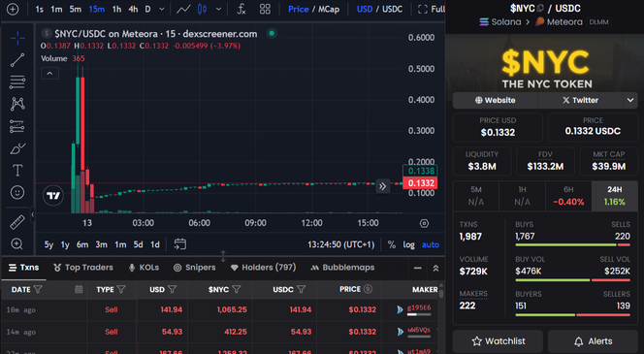The image size is (644, 354).
Task: Click the TradingView logo on chart
Action: pyautogui.click(x=53, y=196)
